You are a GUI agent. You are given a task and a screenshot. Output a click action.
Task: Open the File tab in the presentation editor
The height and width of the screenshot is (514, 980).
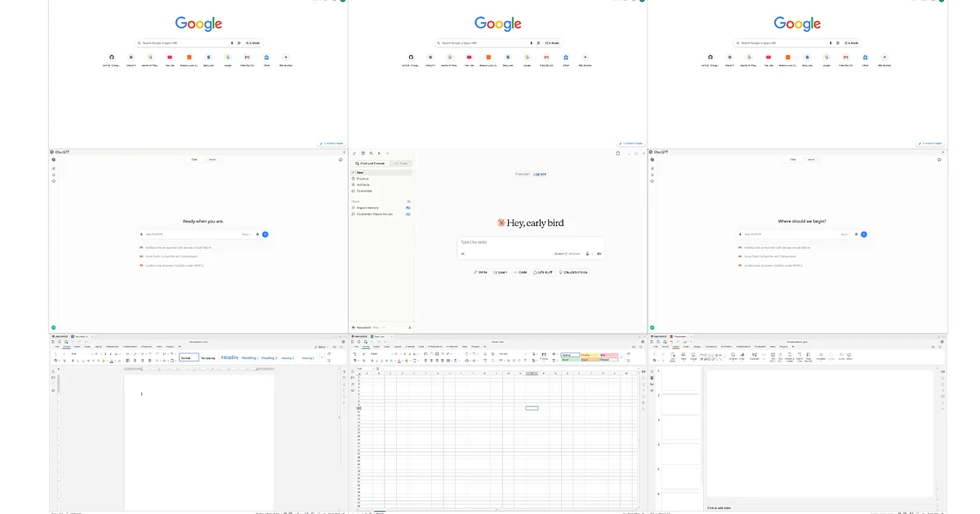655,347
